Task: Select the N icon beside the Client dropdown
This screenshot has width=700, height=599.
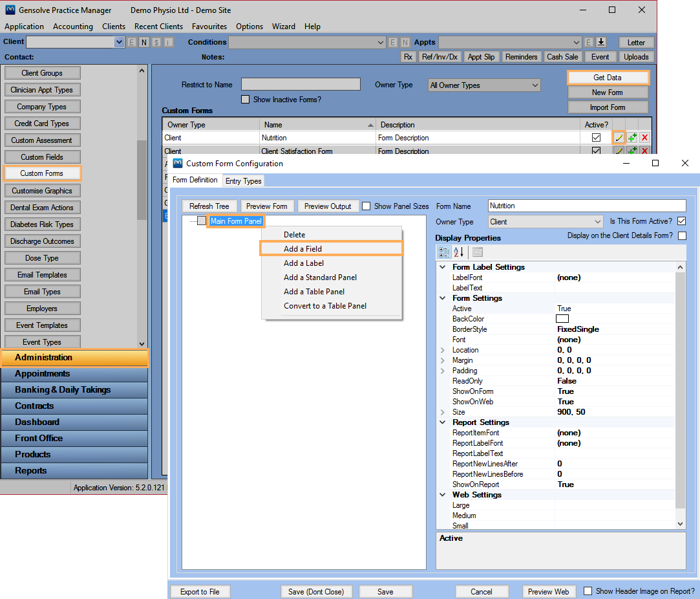Action: (143, 41)
